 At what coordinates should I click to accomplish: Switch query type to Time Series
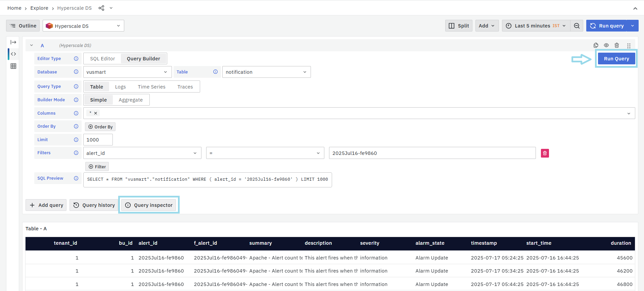point(151,87)
